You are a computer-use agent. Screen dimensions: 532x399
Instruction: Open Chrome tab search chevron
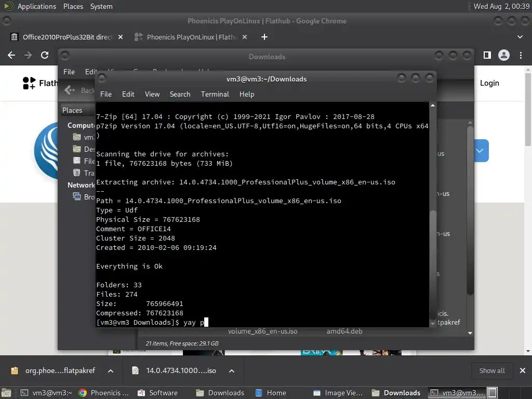pos(520,37)
